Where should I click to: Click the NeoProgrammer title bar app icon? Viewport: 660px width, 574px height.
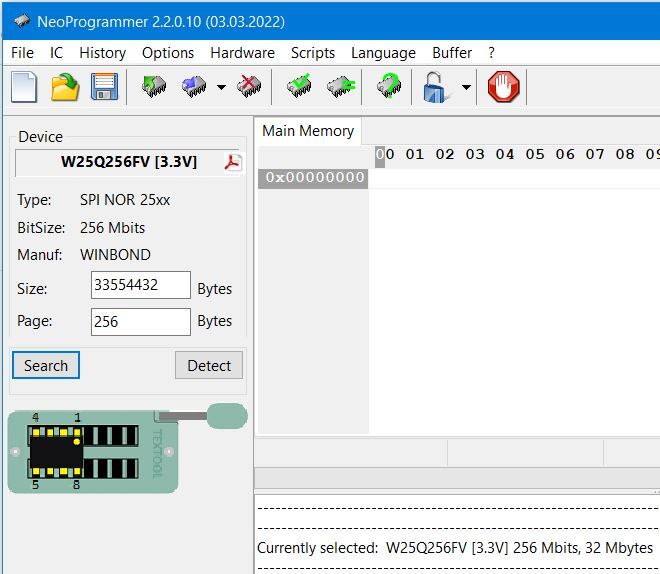22,21
